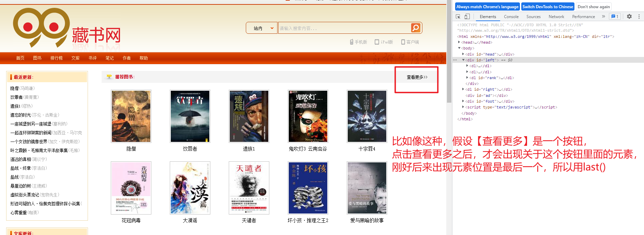The image size is (644, 235).
Task: Click the 请输入搜索内容 search input field
Action: [x=344, y=28]
